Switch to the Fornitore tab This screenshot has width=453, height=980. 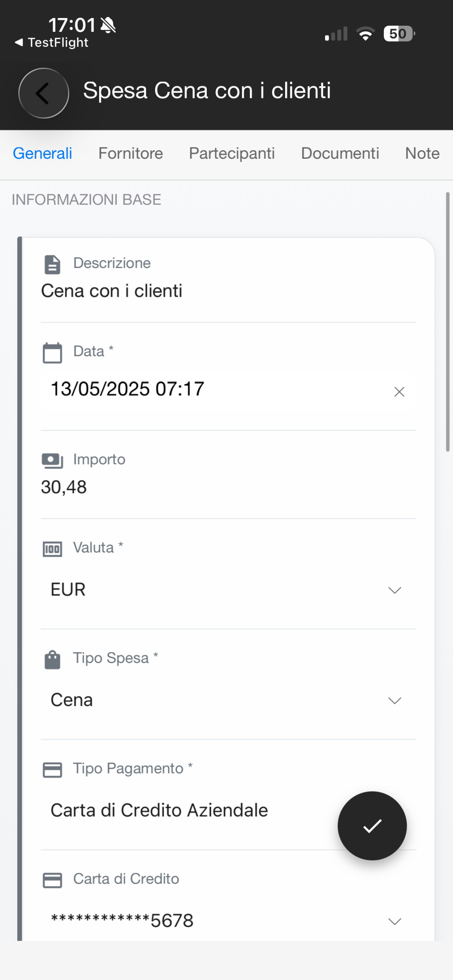pos(131,153)
